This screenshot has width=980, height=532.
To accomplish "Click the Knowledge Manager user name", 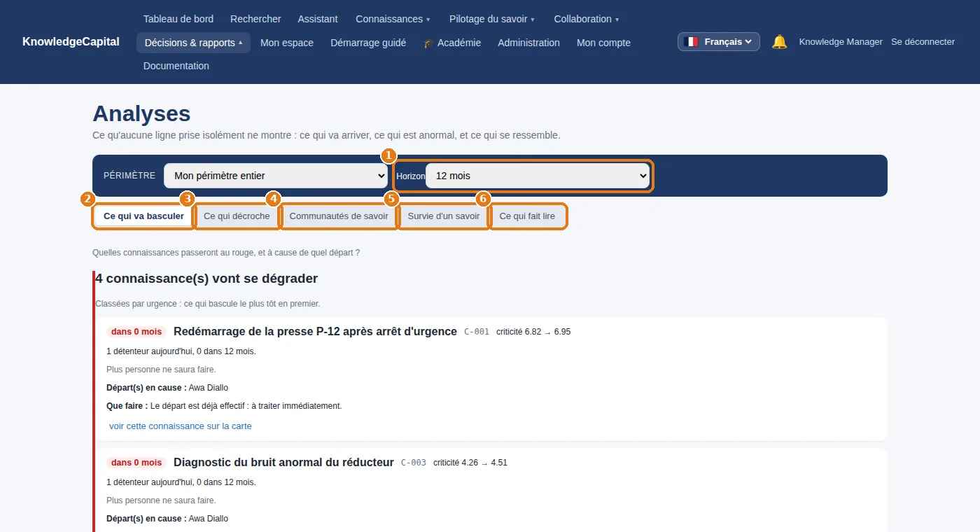I will [x=841, y=42].
